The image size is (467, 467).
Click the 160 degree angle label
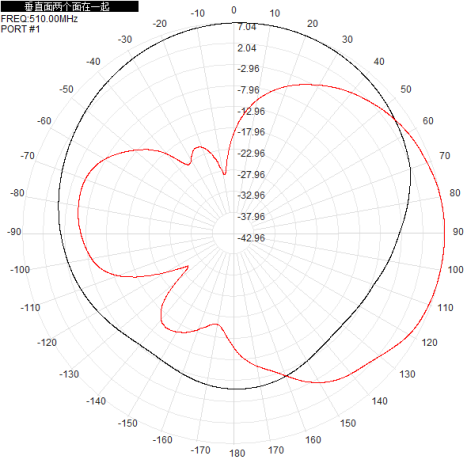[313, 440]
